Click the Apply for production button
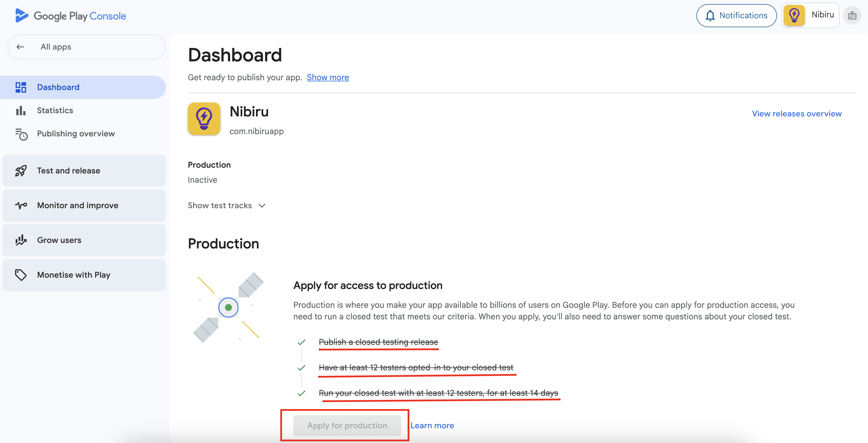The height and width of the screenshot is (443, 868). point(347,426)
